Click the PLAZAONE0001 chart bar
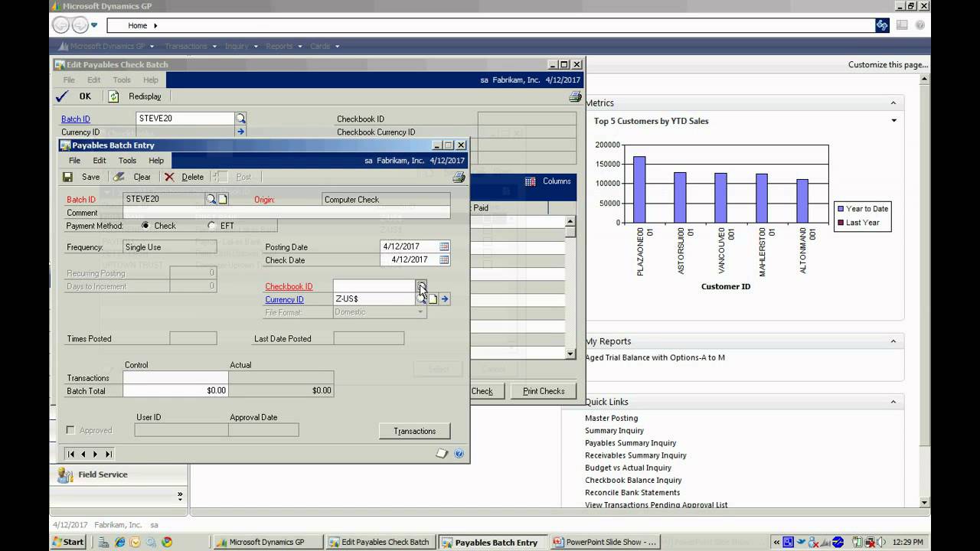 click(x=639, y=190)
